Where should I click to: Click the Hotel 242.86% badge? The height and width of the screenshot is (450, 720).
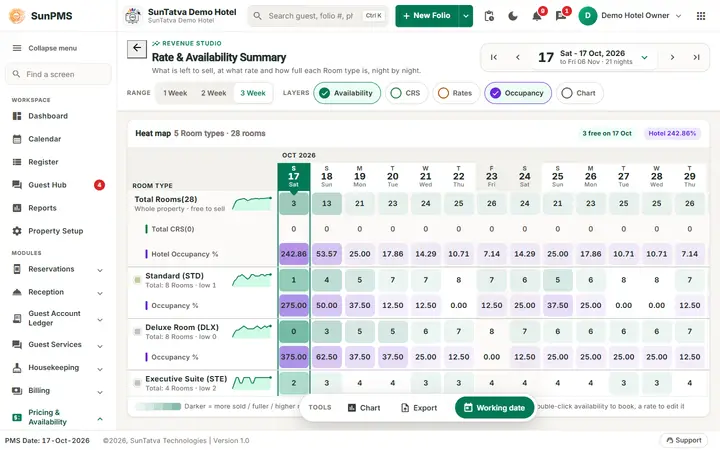click(672, 134)
